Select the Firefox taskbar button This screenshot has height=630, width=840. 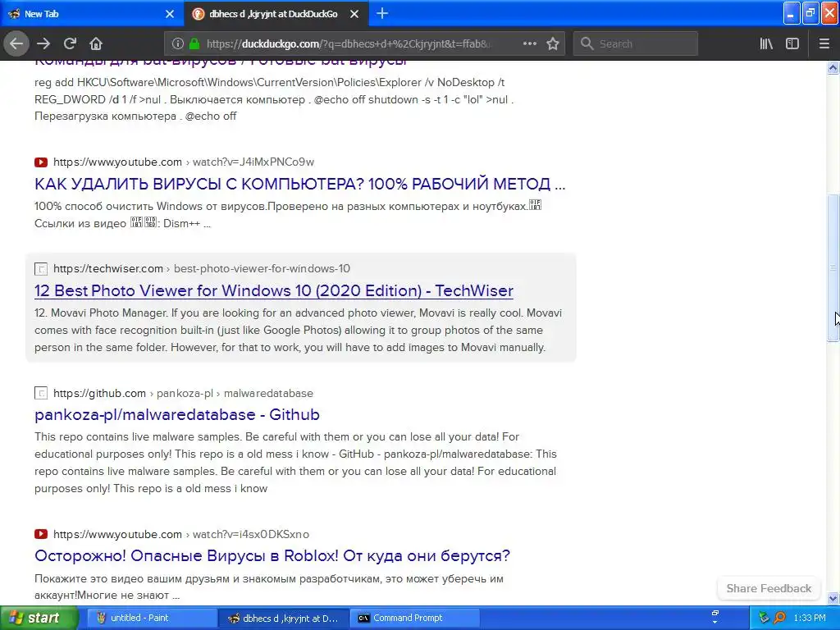coord(283,619)
